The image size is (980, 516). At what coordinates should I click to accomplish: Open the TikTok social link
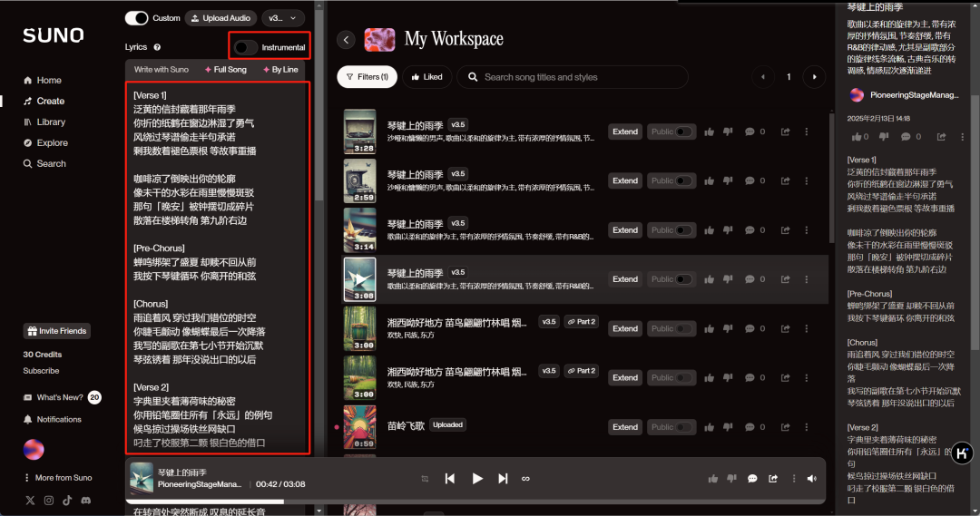point(67,501)
